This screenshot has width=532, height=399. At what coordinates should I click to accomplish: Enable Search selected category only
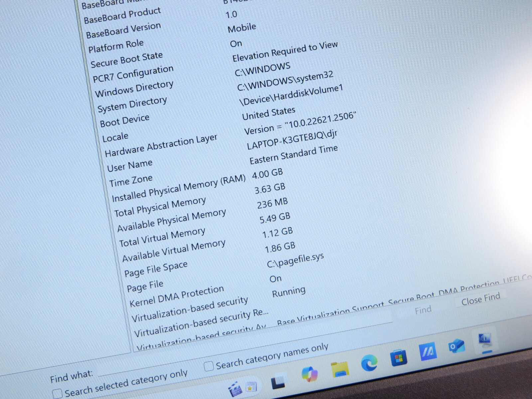tap(57, 393)
